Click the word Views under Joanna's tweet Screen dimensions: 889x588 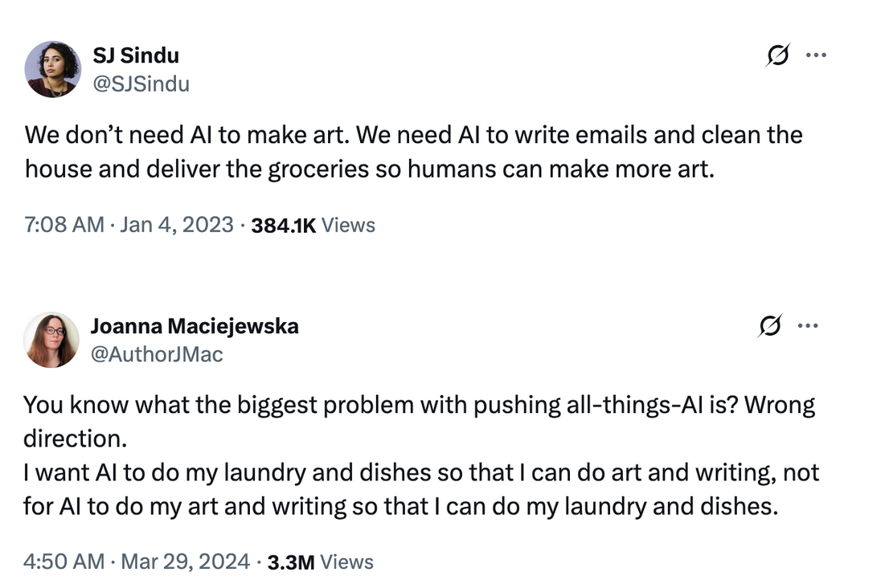click(x=346, y=561)
